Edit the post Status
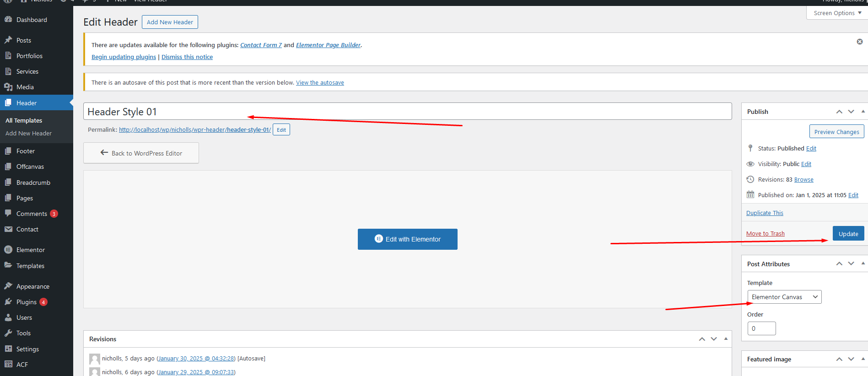Image resolution: width=868 pixels, height=376 pixels. pyautogui.click(x=811, y=149)
